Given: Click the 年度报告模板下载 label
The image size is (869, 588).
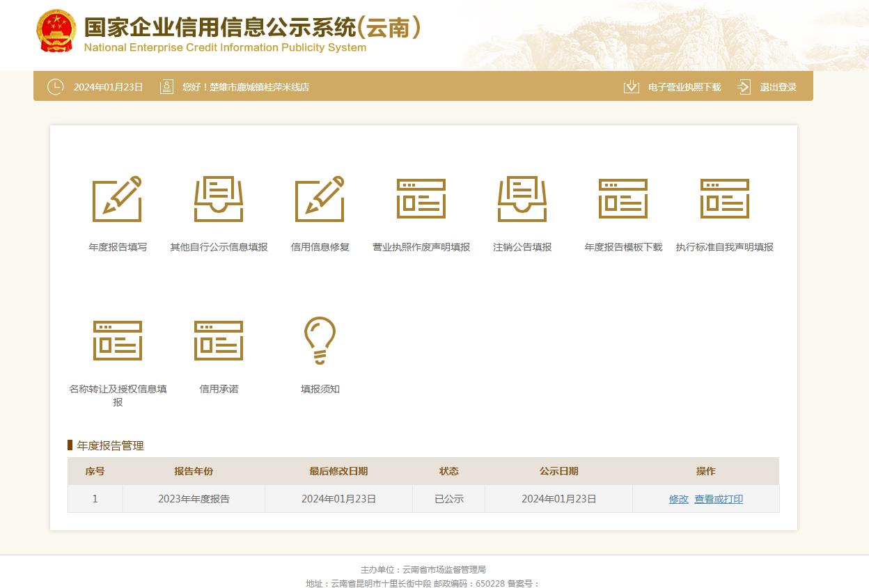Looking at the screenshot, I should pyautogui.click(x=623, y=247).
